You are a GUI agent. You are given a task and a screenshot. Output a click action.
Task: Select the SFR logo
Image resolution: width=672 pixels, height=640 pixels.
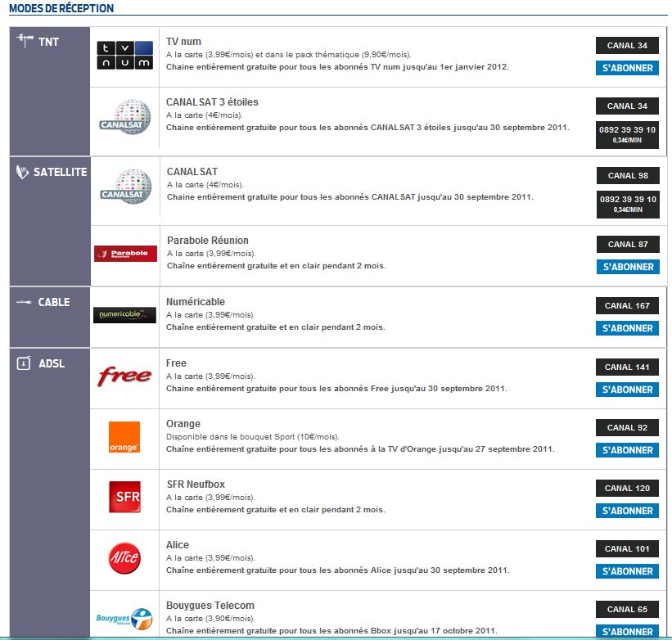point(124,497)
